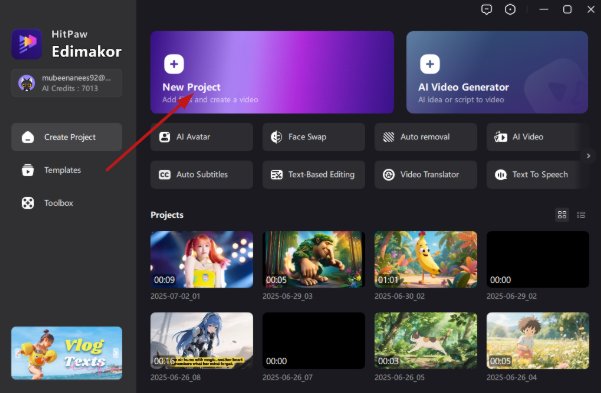This screenshot has width=603, height=393.
Task: Open the Video Translator tool
Action: (425, 175)
